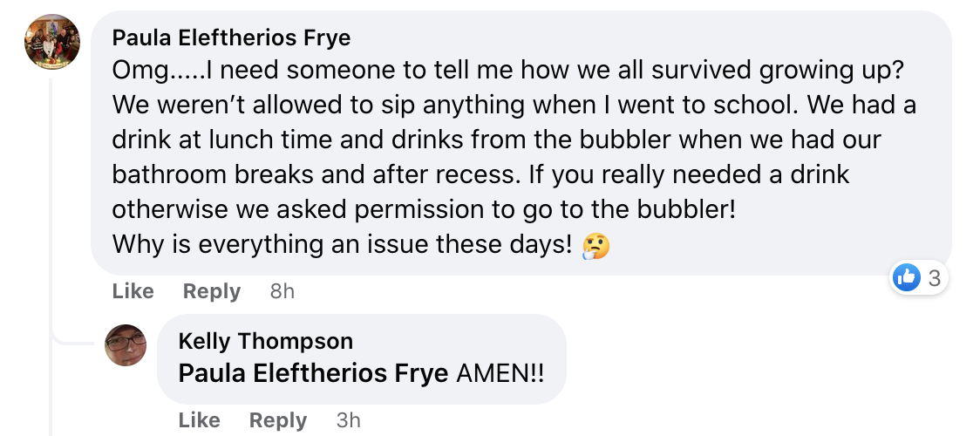The image size is (980, 436).
Task: Visit Kelly Thompson's profile via her name
Action: (x=265, y=341)
